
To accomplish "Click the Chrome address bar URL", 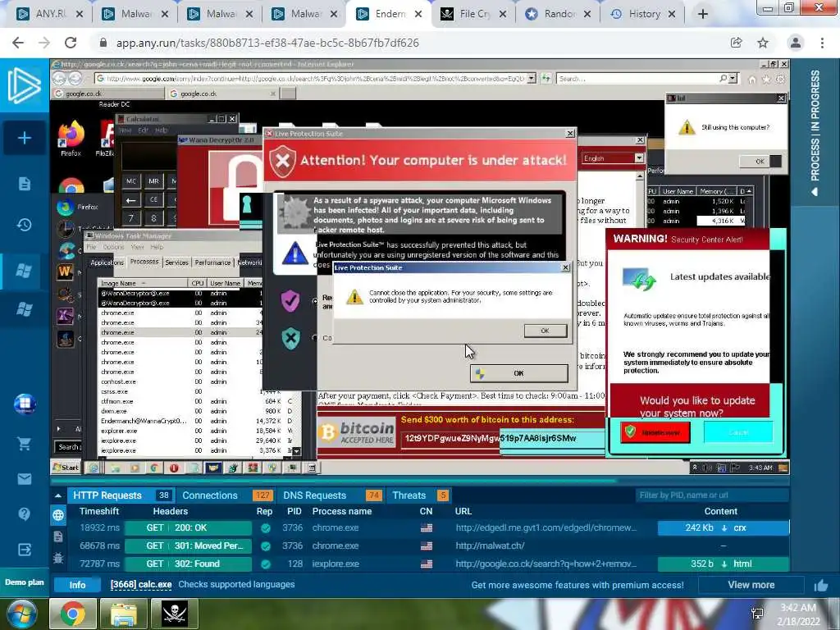I will point(268,43).
